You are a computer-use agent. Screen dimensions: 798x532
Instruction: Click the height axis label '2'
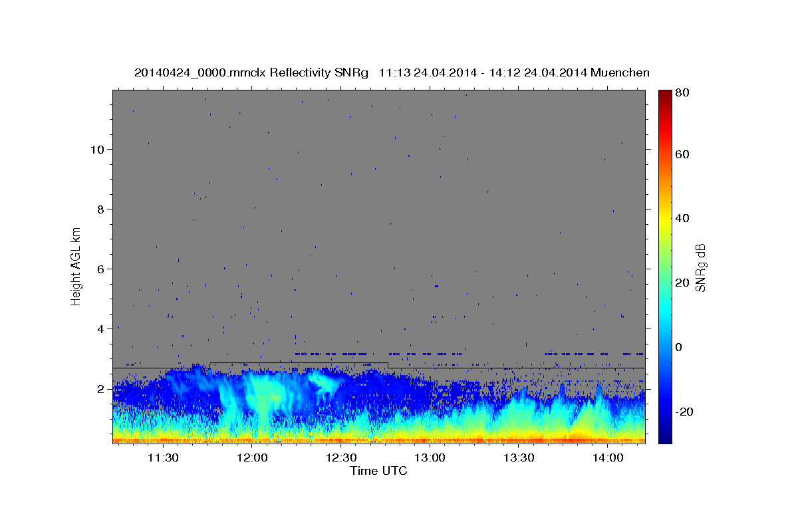101,389
